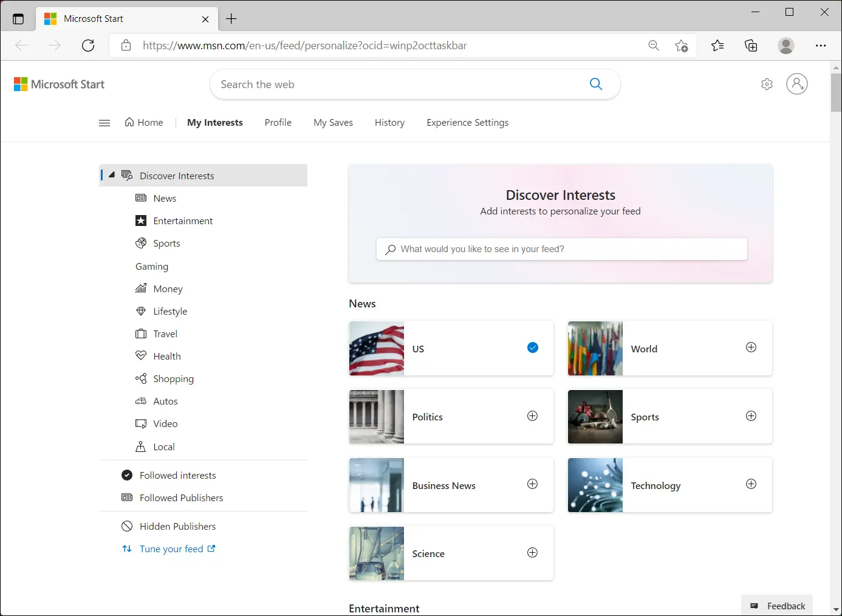Viewport: 842px width, 616px height.
Task: Open Edge settings and more menu
Action: coord(821,46)
